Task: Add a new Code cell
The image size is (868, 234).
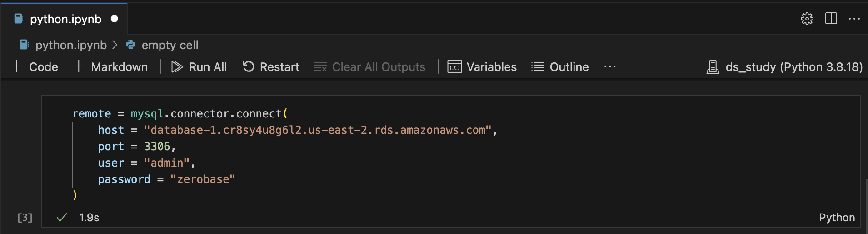Action: (35, 67)
